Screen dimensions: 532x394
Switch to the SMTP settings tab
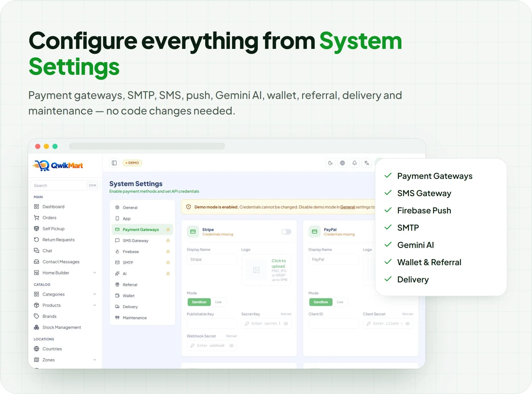point(142,263)
